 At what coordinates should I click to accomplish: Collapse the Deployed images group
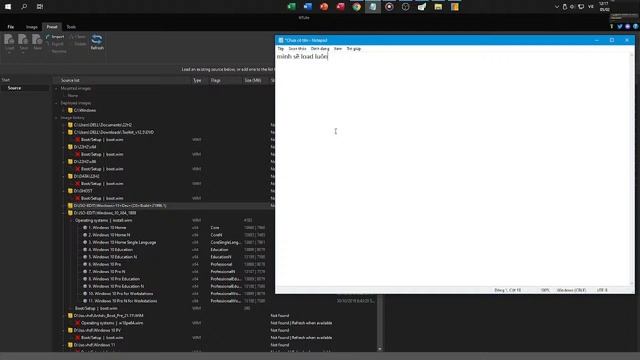coord(56,103)
